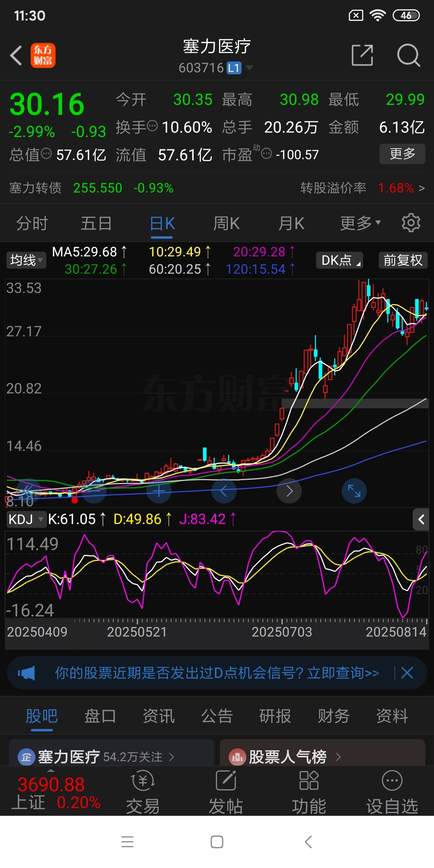
Task: Switch to 资讯 tab
Action: 159,716
